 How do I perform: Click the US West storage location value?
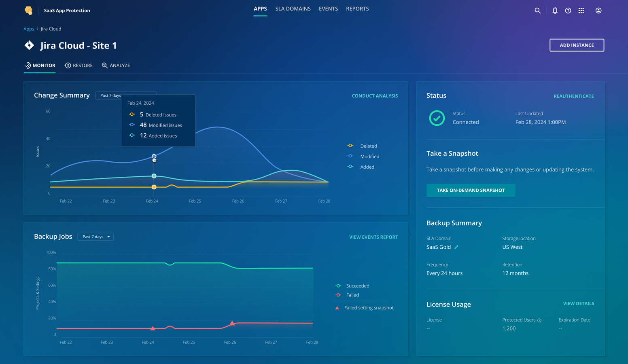coord(512,247)
